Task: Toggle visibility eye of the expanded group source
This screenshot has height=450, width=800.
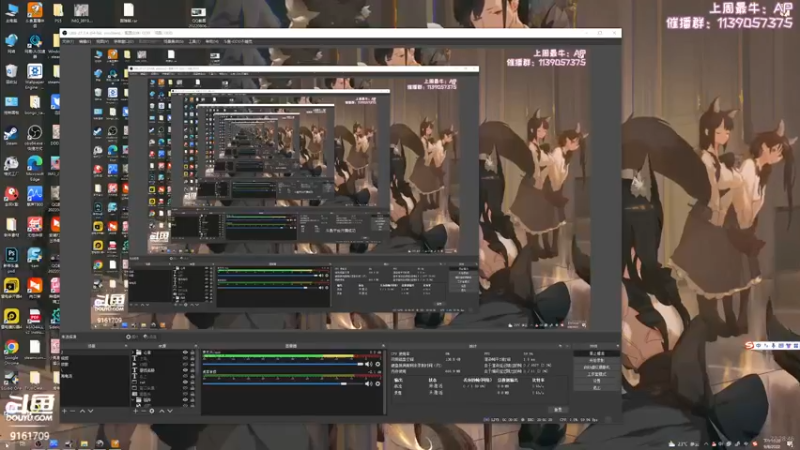Action: 185,399
